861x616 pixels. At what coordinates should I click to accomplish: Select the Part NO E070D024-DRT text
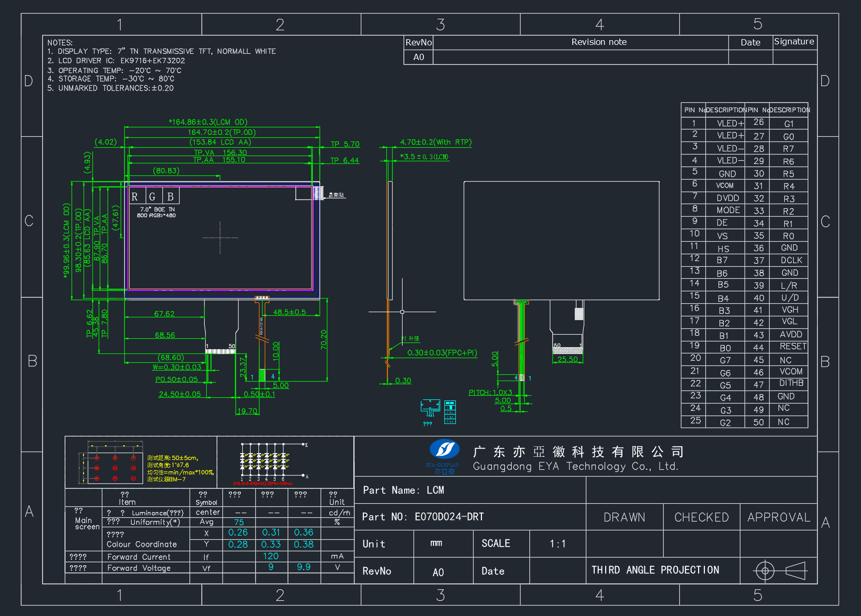point(423,517)
